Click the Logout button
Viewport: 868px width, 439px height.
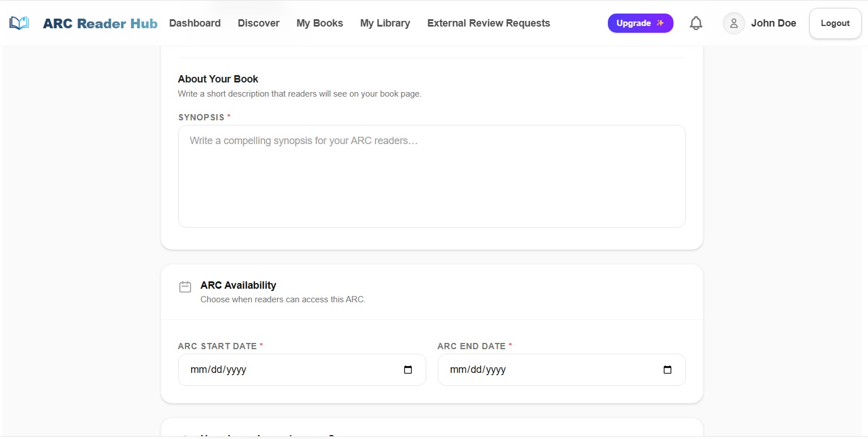tap(835, 23)
